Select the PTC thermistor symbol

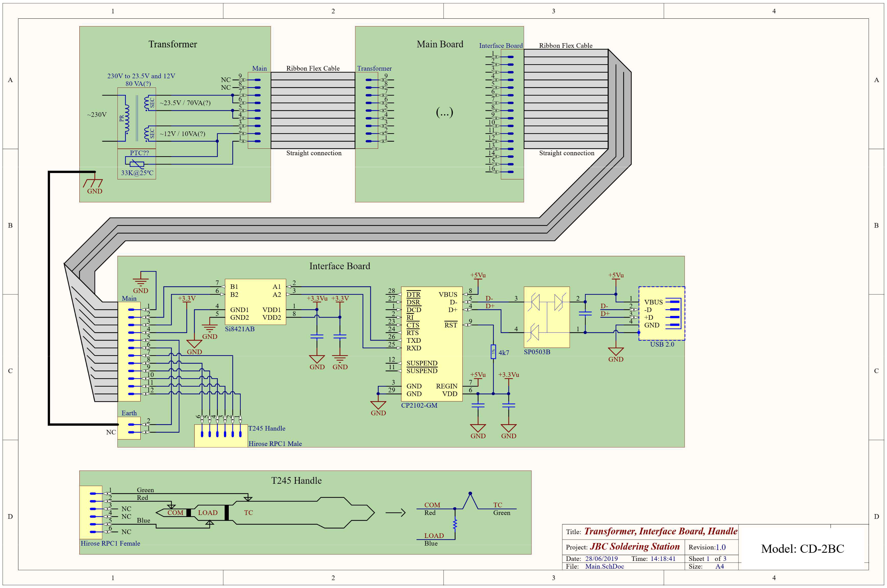[136, 164]
